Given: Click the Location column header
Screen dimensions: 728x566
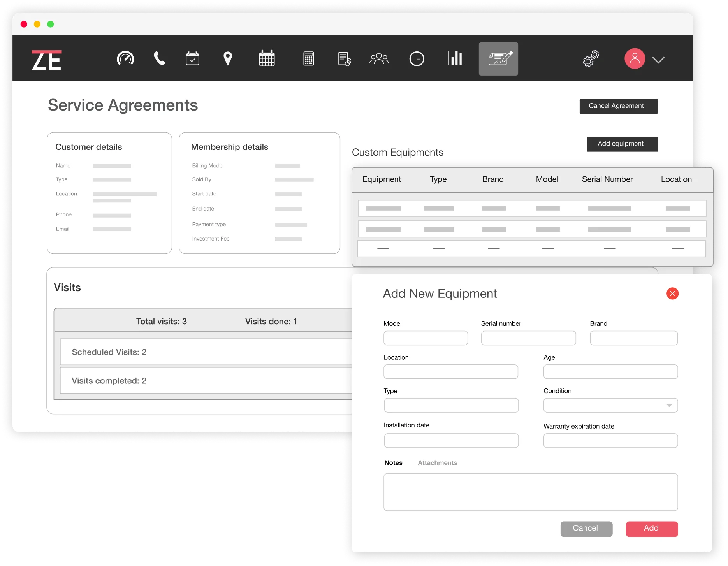Looking at the screenshot, I should click(676, 179).
